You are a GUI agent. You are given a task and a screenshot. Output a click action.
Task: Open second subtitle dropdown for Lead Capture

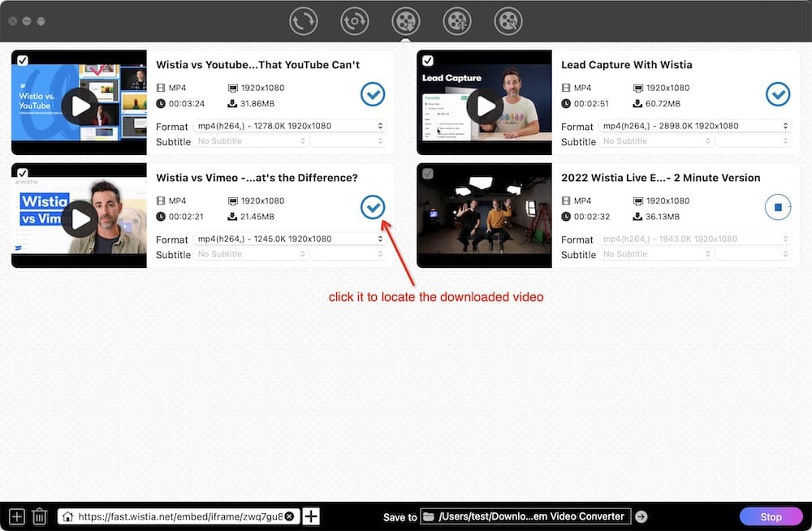(754, 141)
